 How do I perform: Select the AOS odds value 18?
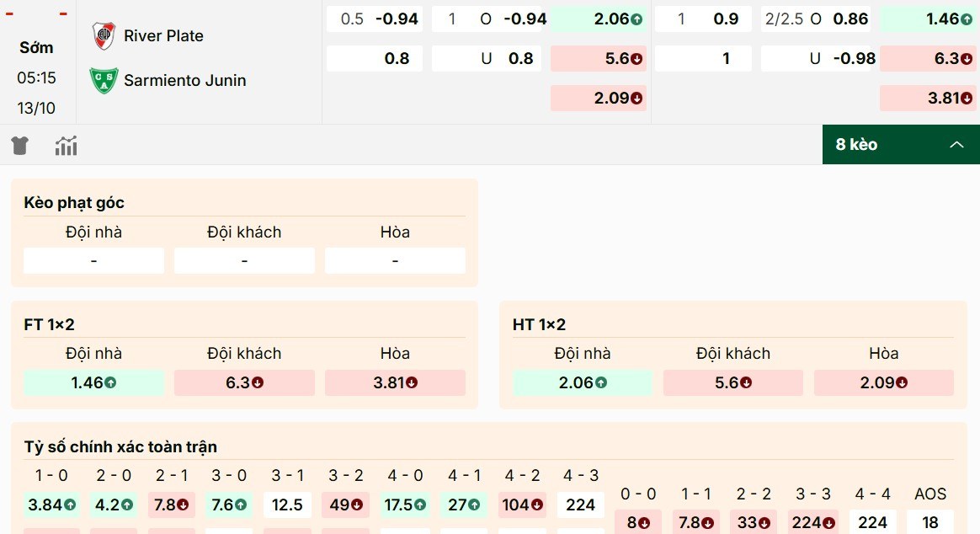click(932, 521)
